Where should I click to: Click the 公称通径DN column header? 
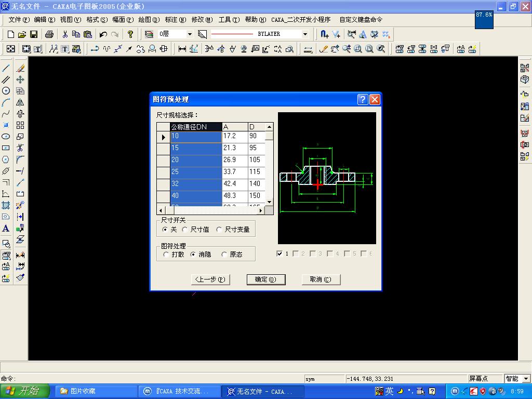point(196,127)
